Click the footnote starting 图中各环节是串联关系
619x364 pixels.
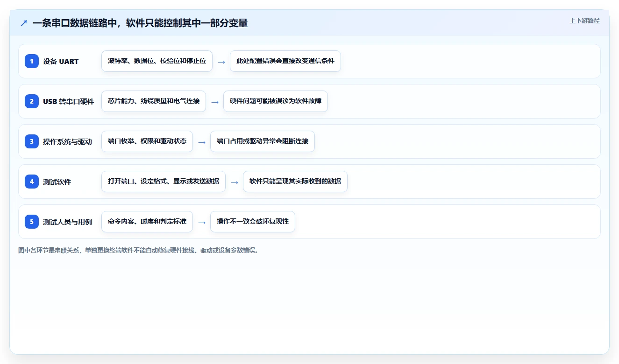[x=138, y=250]
